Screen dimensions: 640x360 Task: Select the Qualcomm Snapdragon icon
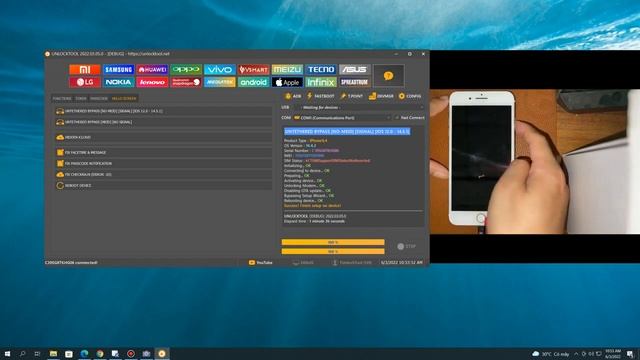(x=186, y=82)
